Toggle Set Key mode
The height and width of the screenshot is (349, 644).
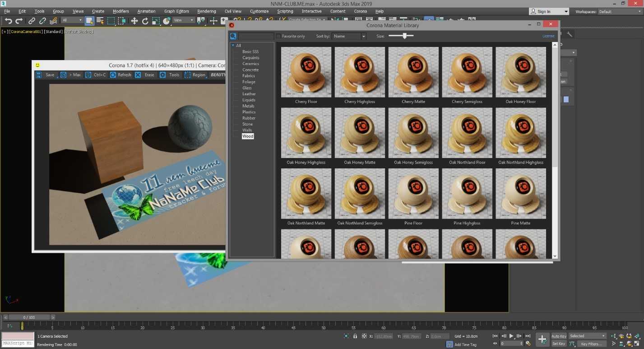(559, 344)
